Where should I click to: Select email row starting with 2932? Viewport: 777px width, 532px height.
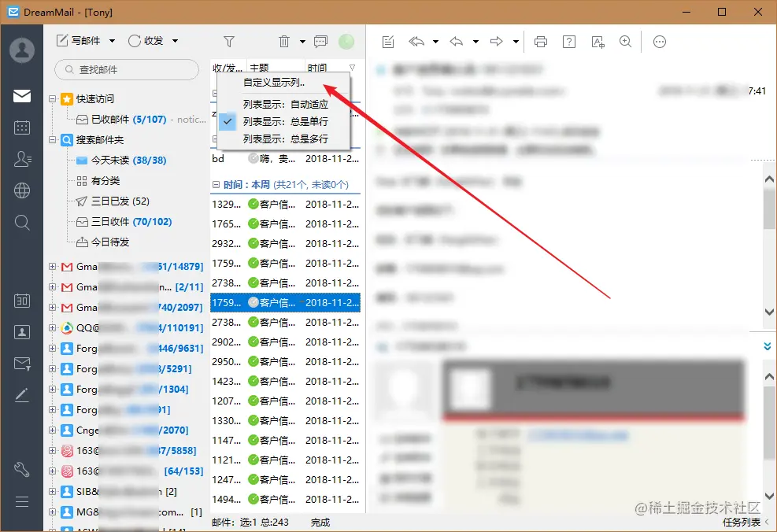(286, 243)
